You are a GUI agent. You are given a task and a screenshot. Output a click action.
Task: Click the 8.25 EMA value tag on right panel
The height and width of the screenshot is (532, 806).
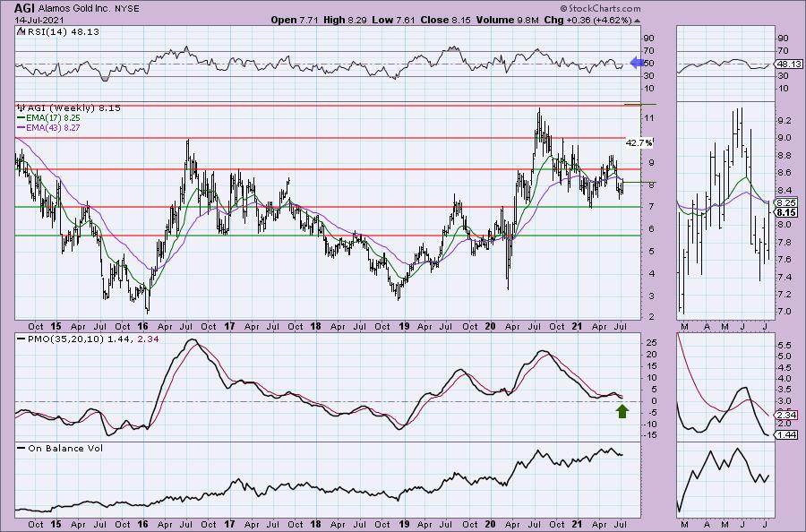coord(787,203)
